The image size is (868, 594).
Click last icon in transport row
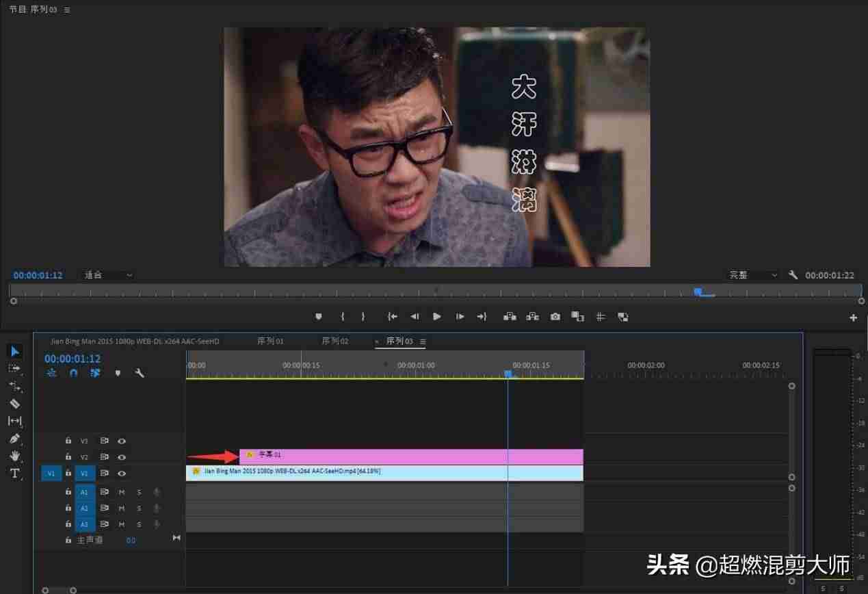point(622,317)
